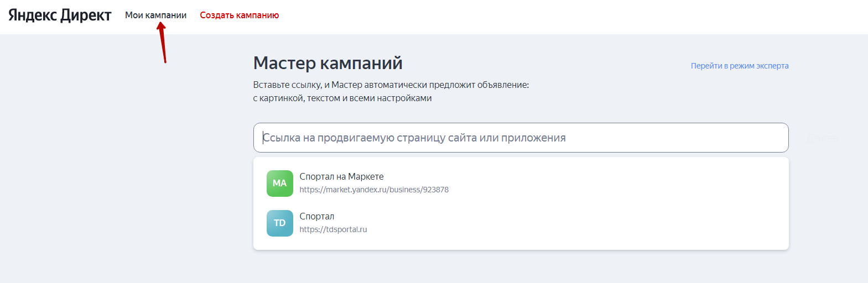
Task: Click the word Яндекс in the logo
Action: point(33,15)
